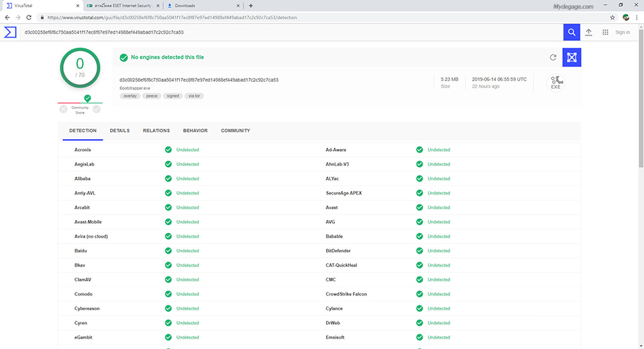Close the VirusTotal browser tab

[x=78, y=6]
